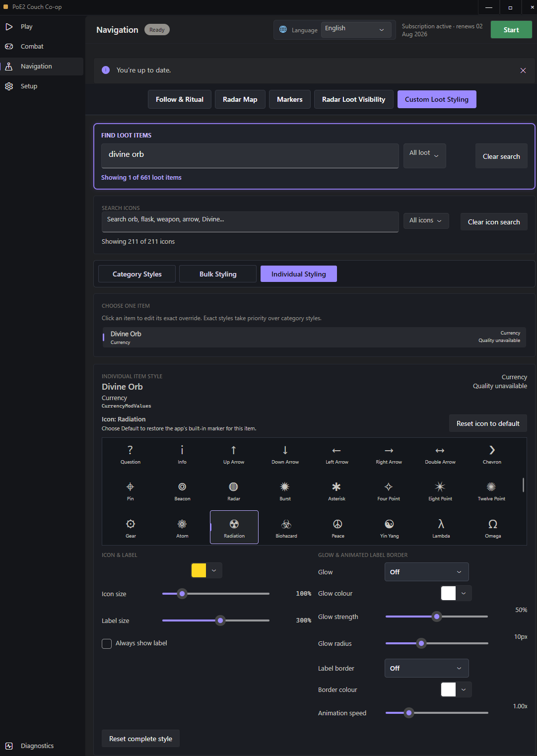Open the Bulk Styling tab
This screenshot has height=756, width=537.
point(218,274)
